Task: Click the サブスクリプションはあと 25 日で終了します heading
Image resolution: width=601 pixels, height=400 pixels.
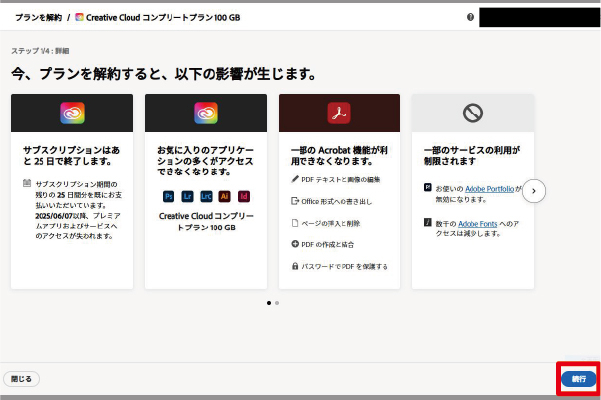Action: (x=71, y=156)
